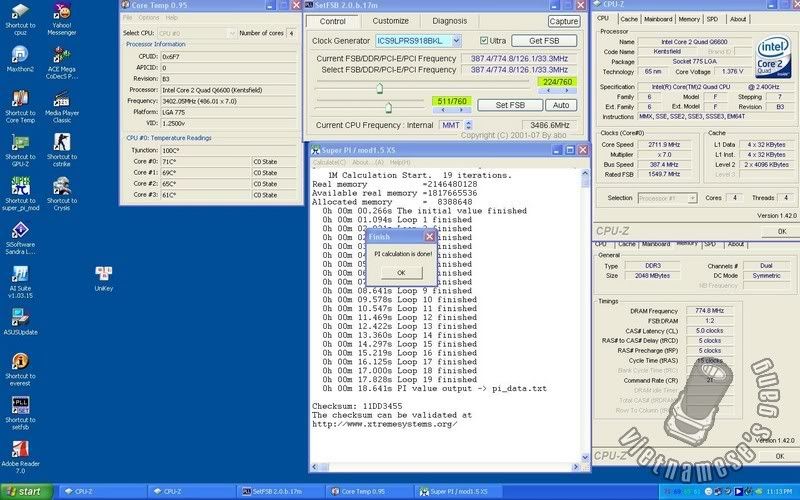The image size is (800, 500).
Task: Click the Core #0 71C temperature reading
Action: 206,162
